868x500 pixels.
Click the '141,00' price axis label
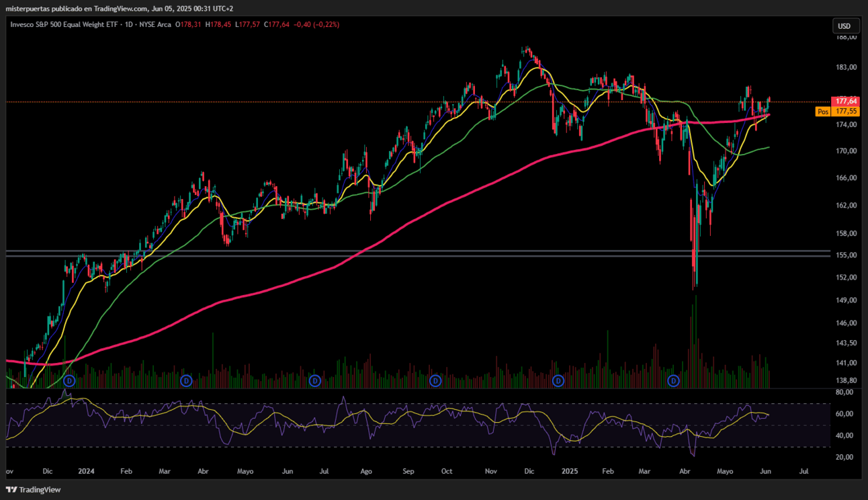point(846,363)
